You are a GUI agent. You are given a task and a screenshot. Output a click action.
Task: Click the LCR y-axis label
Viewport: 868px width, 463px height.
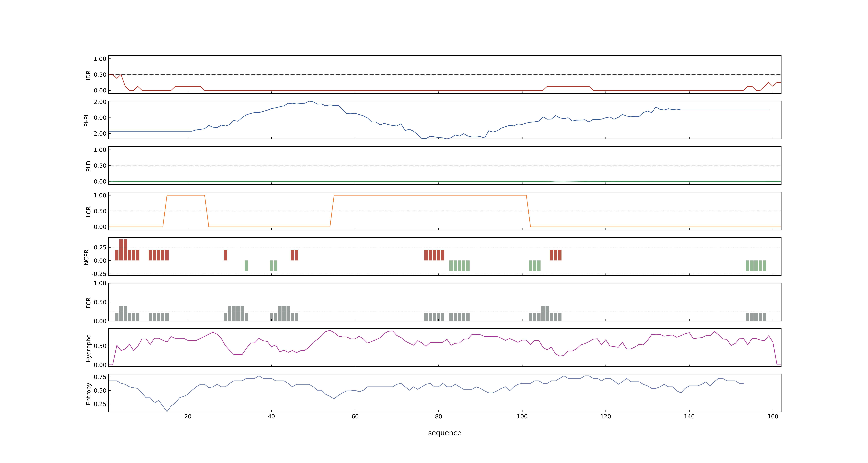(x=88, y=211)
